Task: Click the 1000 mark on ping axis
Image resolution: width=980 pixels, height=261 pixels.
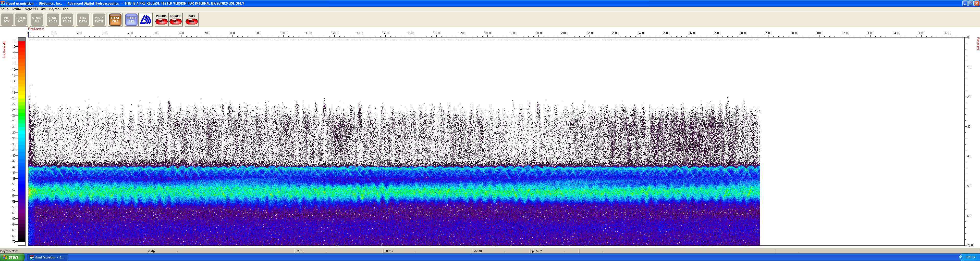Action: pyautogui.click(x=284, y=33)
